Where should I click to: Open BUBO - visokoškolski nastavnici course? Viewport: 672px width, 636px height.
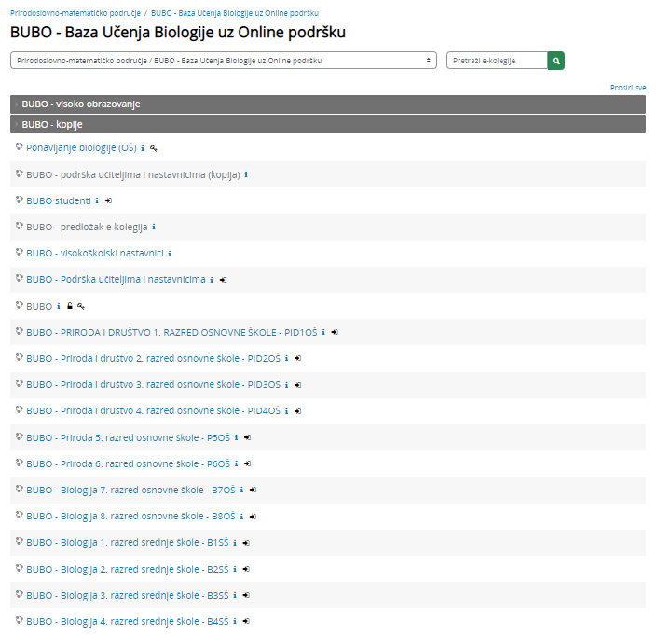[x=95, y=254]
